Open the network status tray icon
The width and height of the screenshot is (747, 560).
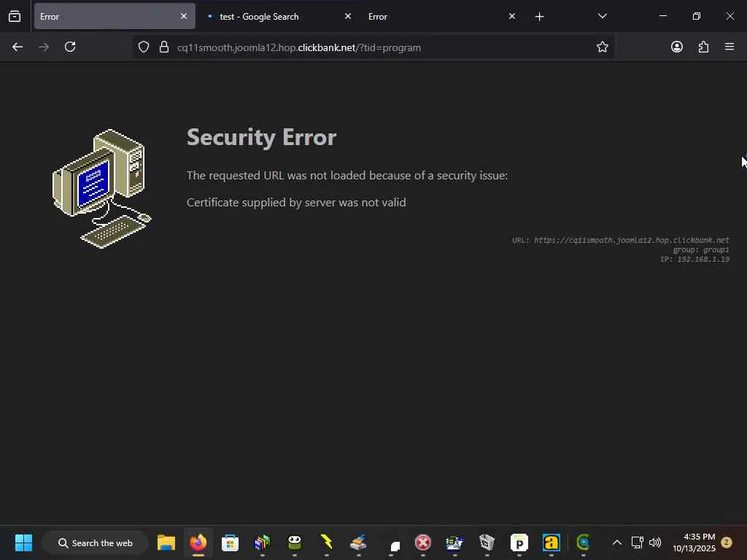click(x=637, y=542)
